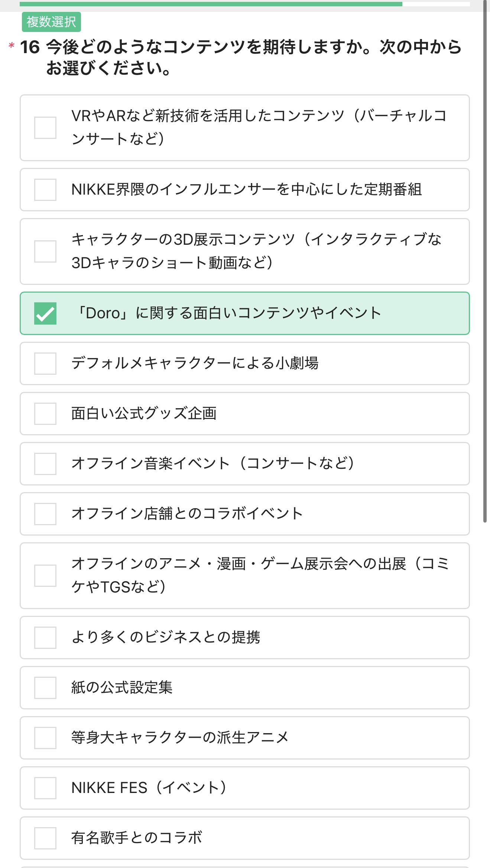Screen dimensions: 490x868
Task: Select the paper official art book checkbox
Action: click(x=45, y=688)
